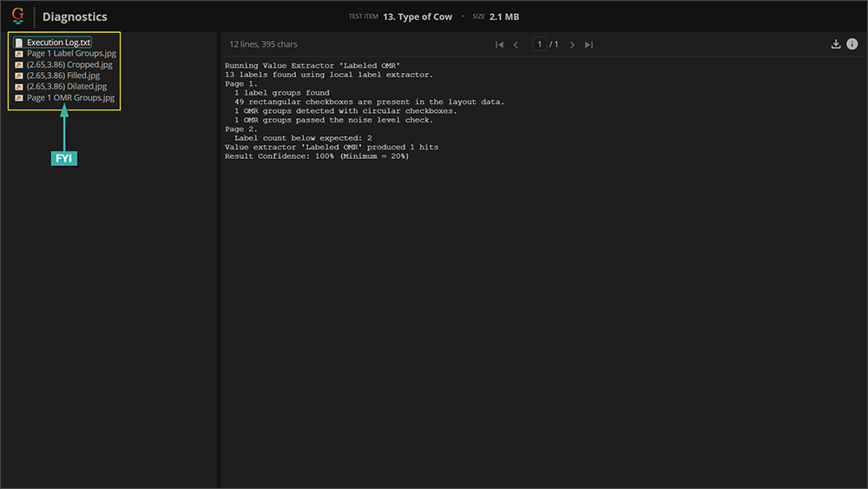Image resolution: width=868 pixels, height=489 pixels.
Task: Click the '12 lines, 395 chars' status text
Action: tap(263, 44)
